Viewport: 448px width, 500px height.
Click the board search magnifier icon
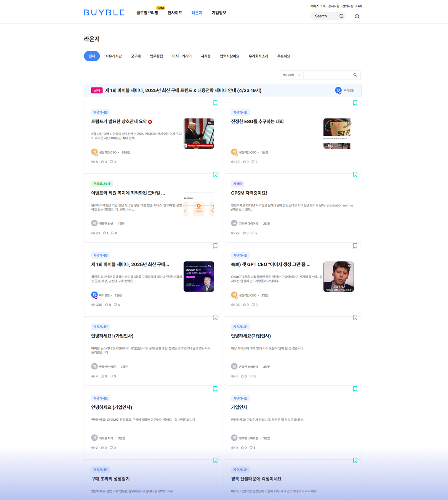tap(355, 75)
